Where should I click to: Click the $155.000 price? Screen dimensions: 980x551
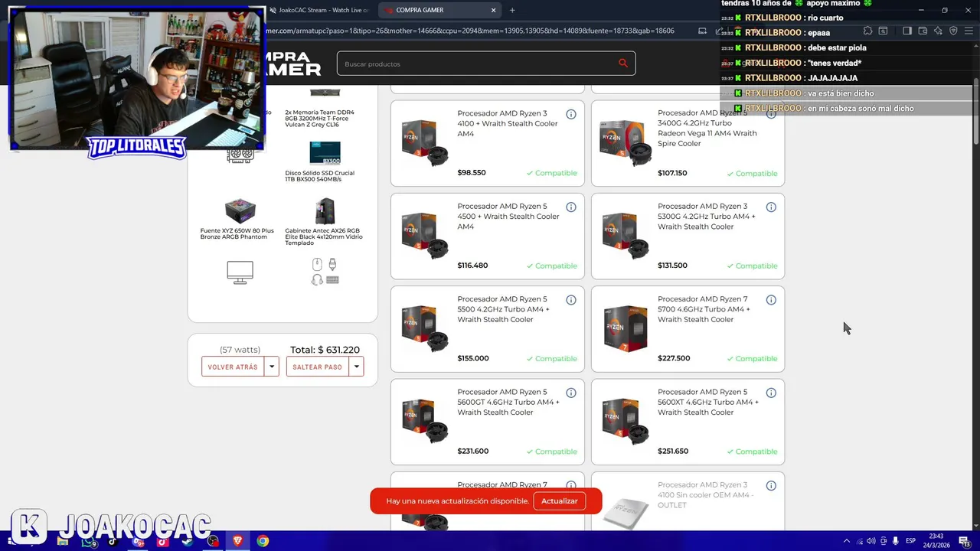(473, 358)
